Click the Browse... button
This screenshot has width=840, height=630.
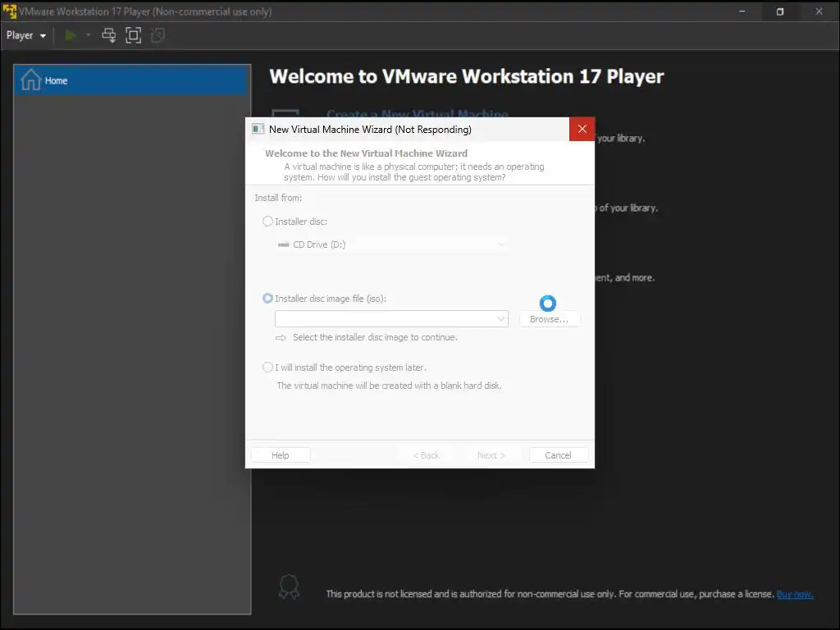click(549, 319)
